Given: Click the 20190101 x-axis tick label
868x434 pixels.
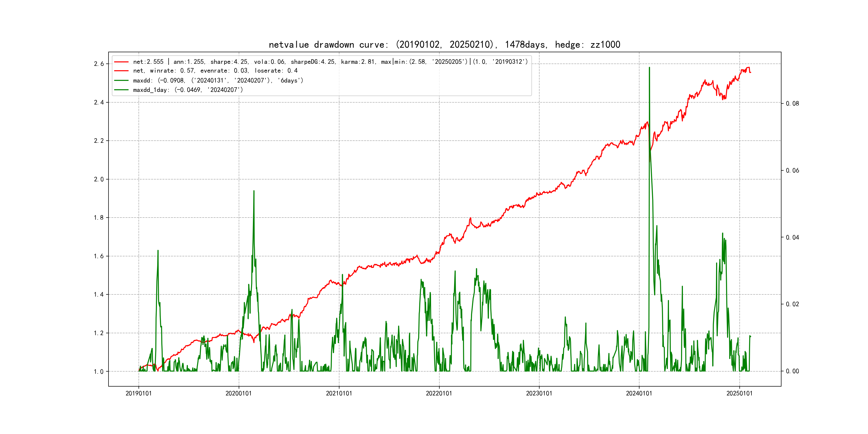Looking at the screenshot, I should (139, 393).
